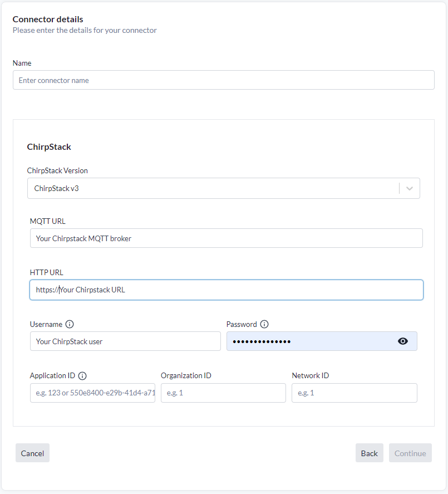Click the 'Connector details' heading
Image resolution: width=448 pixels, height=494 pixels.
click(x=48, y=19)
